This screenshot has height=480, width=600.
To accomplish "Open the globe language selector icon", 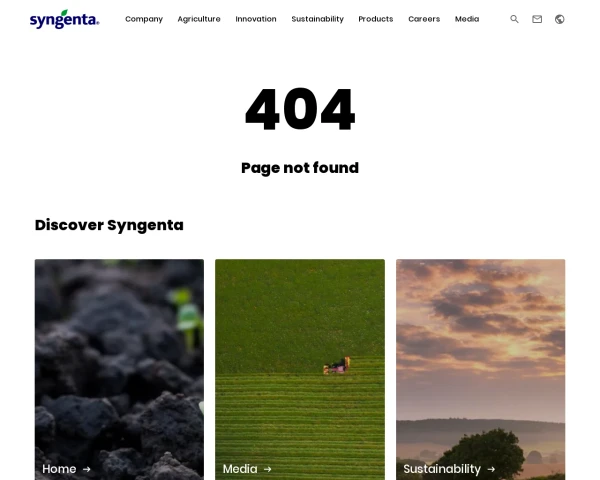I will [559, 19].
